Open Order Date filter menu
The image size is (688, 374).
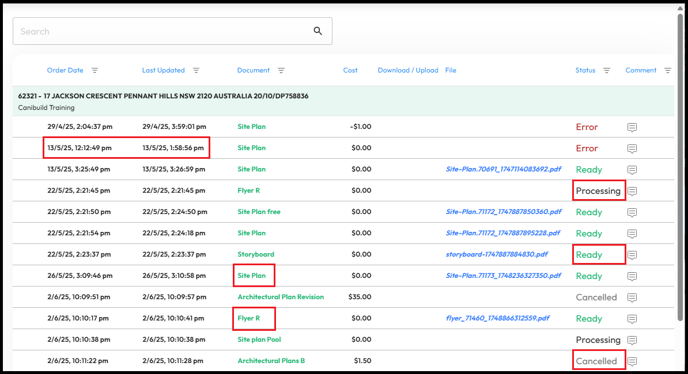(x=95, y=70)
